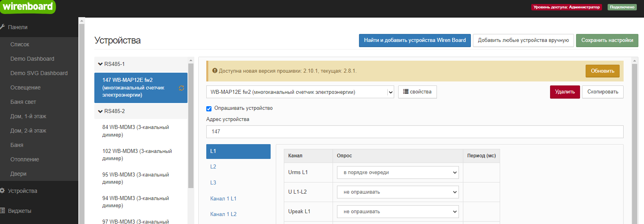Open the Upeak L1 polling dropdown
This screenshot has width=644, height=224.
pos(398,212)
